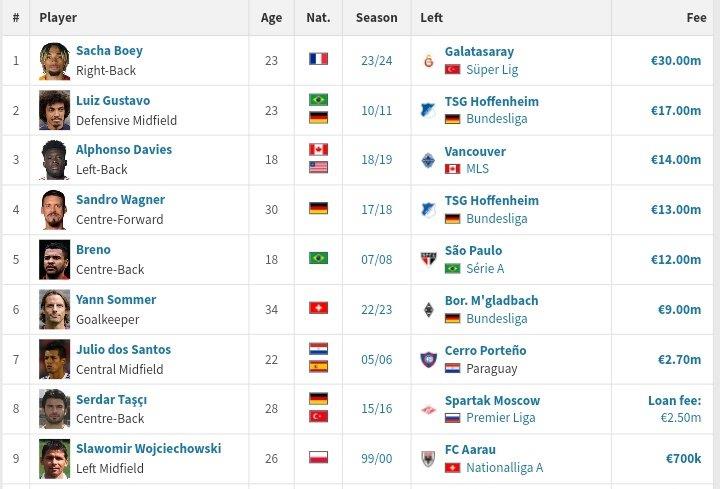
Task: Click the Borussia M'gladbach crest icon
Action: [428, 309]
